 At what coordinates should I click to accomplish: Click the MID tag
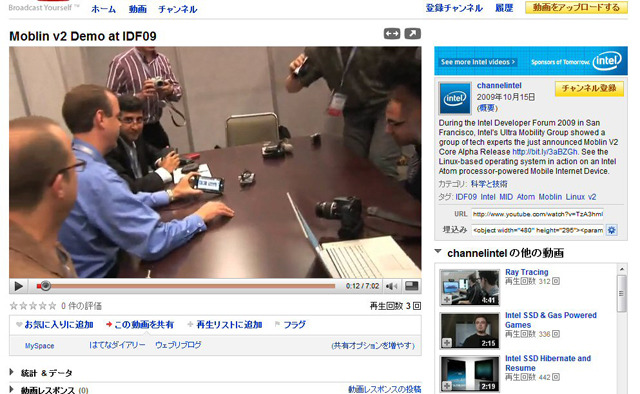click(x=506, y=197)
